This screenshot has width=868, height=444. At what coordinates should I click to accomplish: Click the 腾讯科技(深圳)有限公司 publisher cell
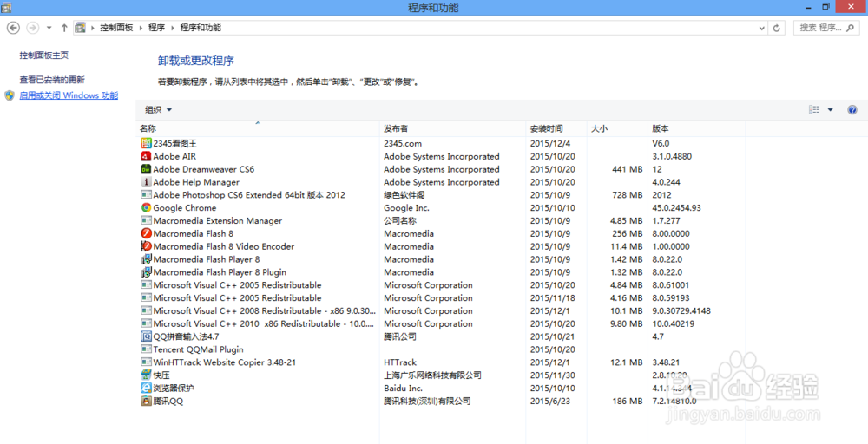pyautogui.click(x=427, y=401)
